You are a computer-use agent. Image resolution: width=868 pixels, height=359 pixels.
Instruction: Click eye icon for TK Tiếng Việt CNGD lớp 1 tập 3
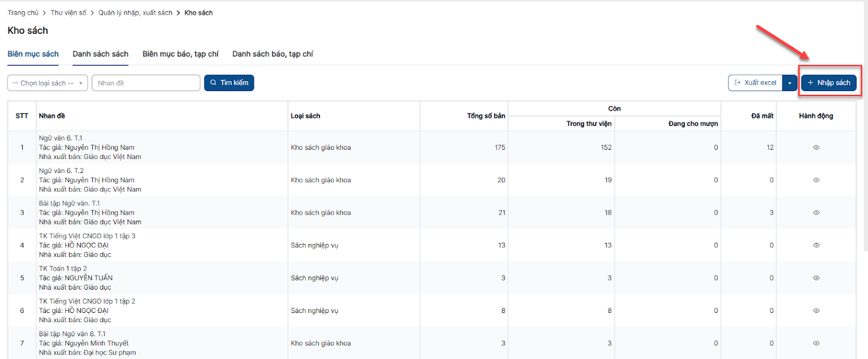816,245
